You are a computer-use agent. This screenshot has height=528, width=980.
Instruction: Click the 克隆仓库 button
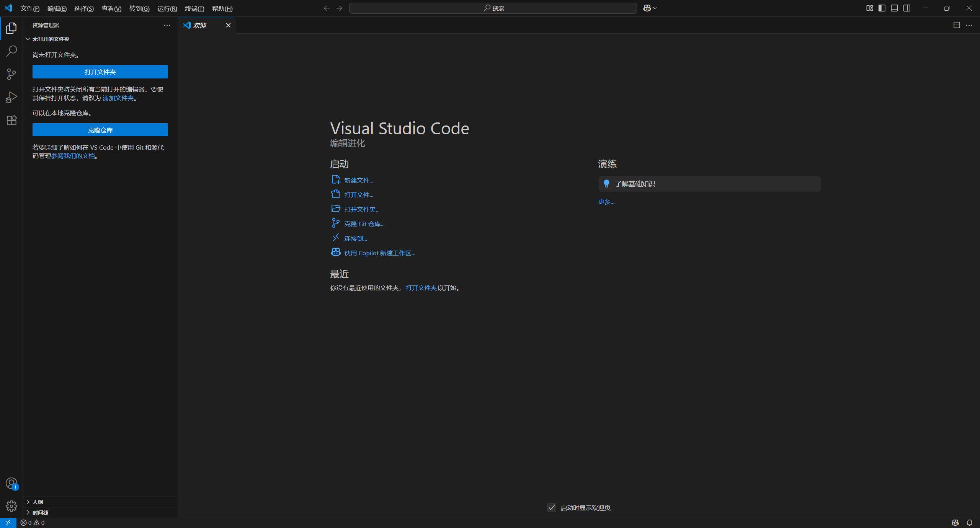tap(100, 130)
